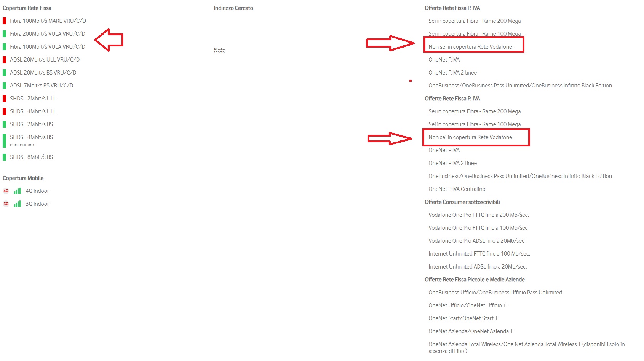Select 'OneBusiness Ufficio/OneBusiness Ufficio Pass Unlimited' offer
Screen dimensions: 644x361
click(x=495, y=293)
